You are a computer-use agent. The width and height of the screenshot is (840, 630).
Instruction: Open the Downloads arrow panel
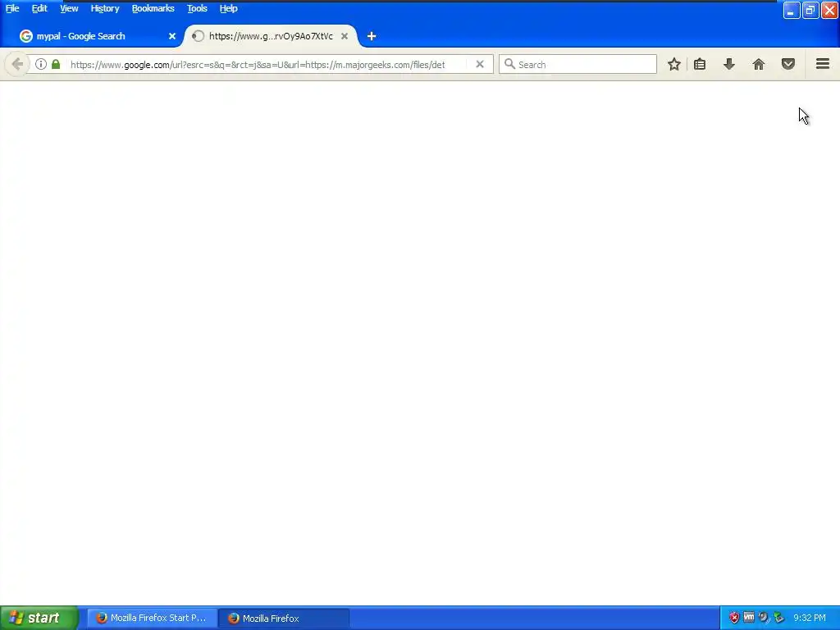[x=729, y=64]
